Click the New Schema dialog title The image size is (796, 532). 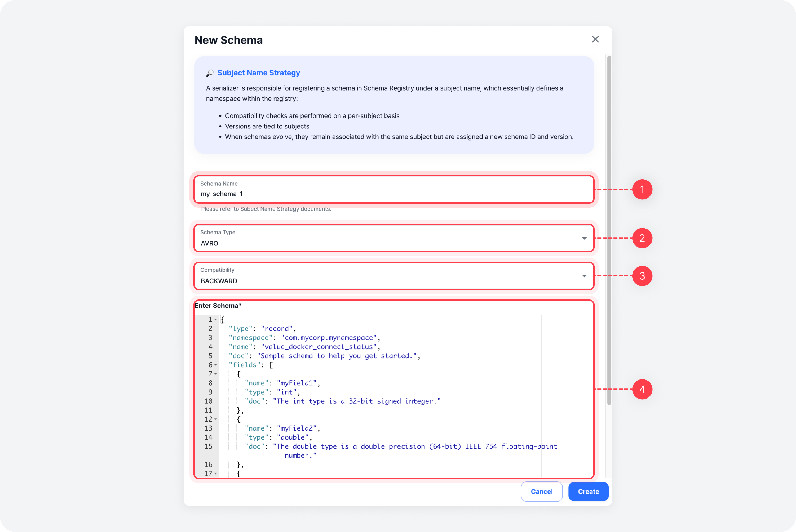click(x=228, y=40)
